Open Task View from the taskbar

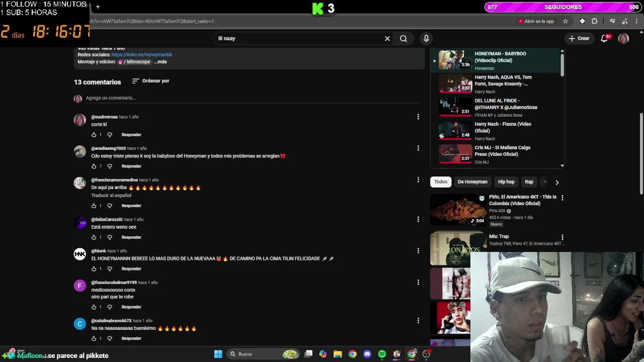point(308,354)
